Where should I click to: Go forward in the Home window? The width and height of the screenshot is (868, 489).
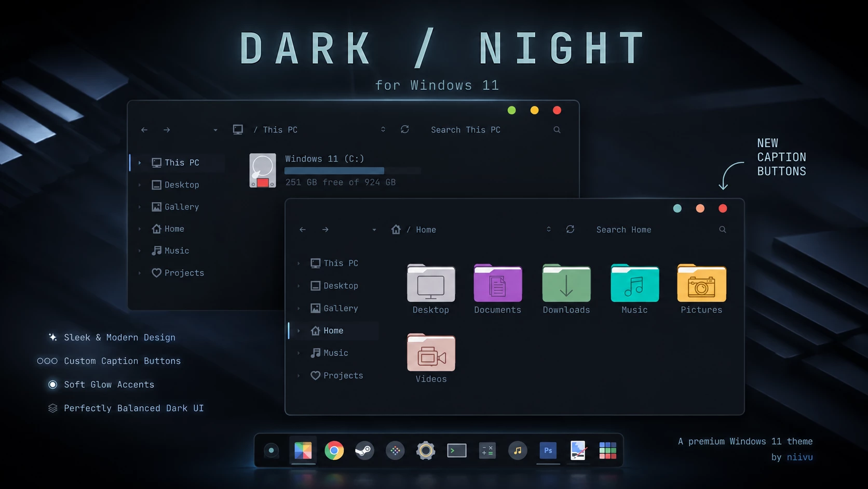click(x=325, y=230)
